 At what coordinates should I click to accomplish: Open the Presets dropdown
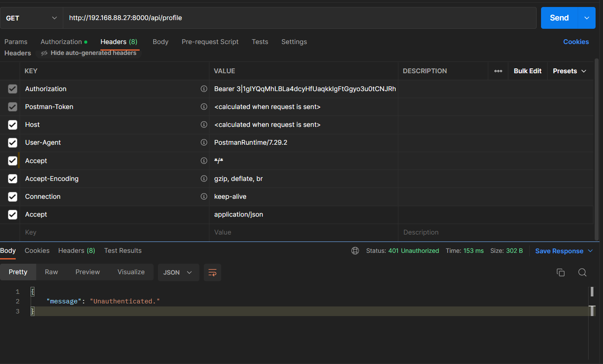coord(570,71)
